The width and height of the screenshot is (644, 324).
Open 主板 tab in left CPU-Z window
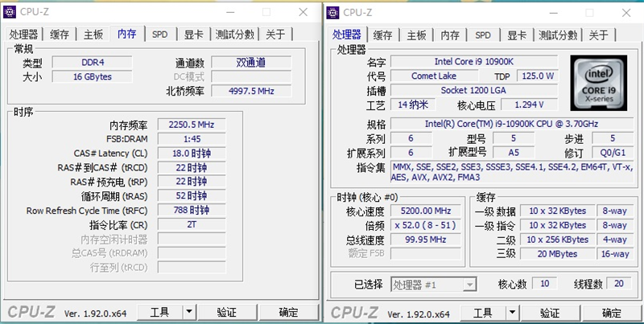93,35
